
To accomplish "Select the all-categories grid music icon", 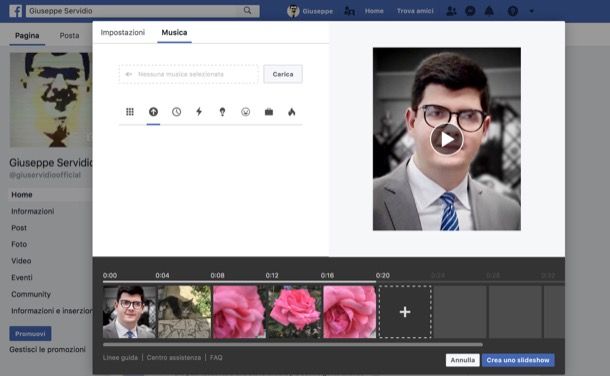I will point(130,112).
